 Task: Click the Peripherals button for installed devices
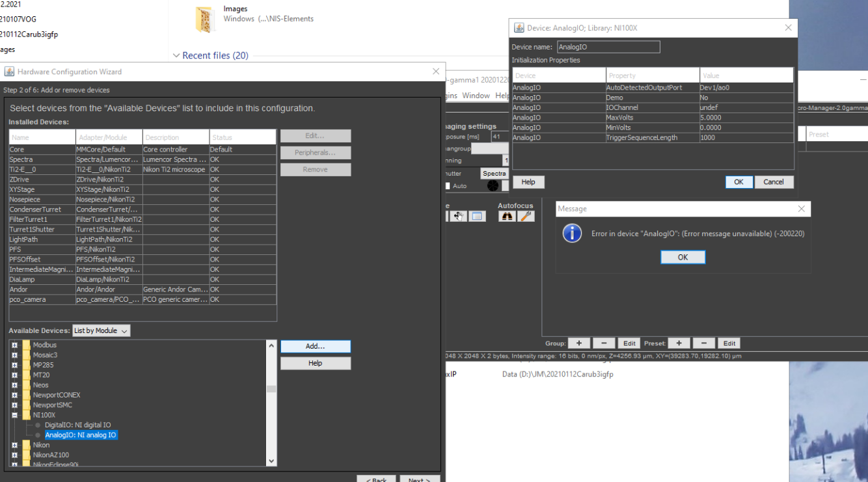click(315, 152)
